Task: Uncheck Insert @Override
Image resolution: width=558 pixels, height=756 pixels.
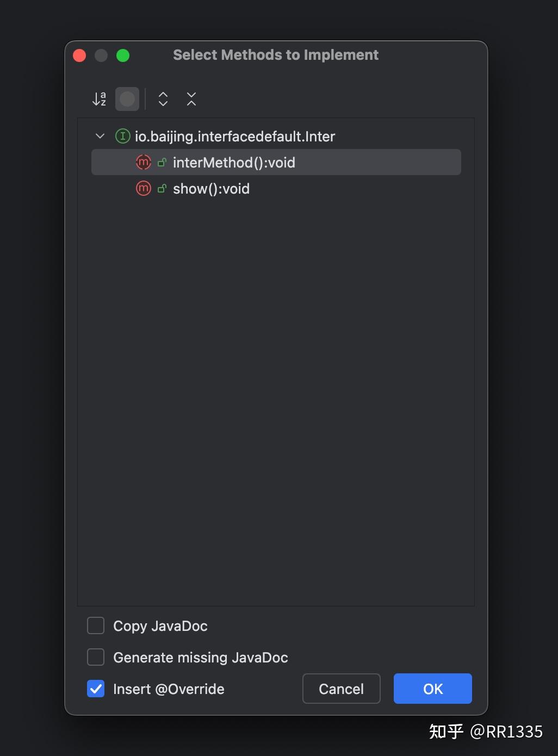Action: point(95,689)
